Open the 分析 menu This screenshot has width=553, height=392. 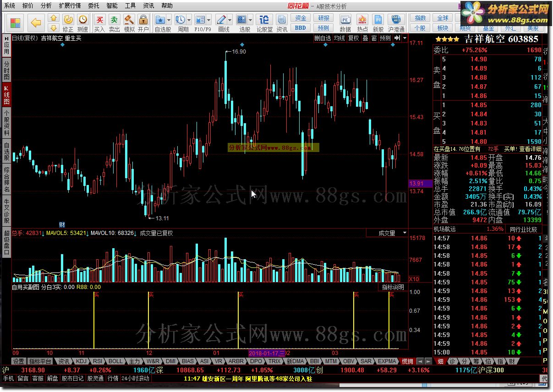[46, 6]
